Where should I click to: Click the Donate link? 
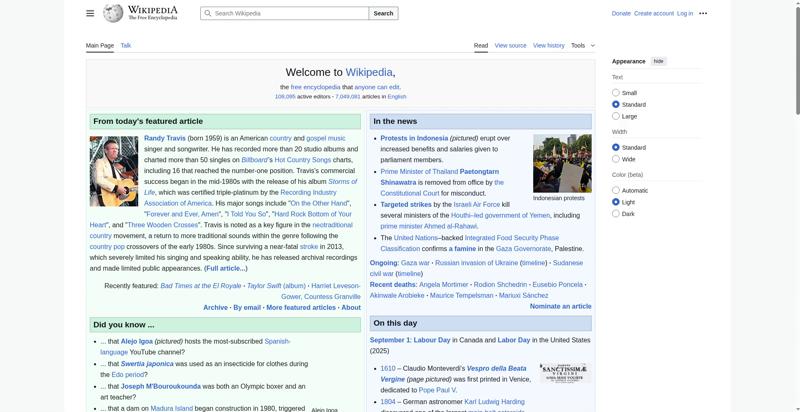pyautogui.click(x=621, y=13)
